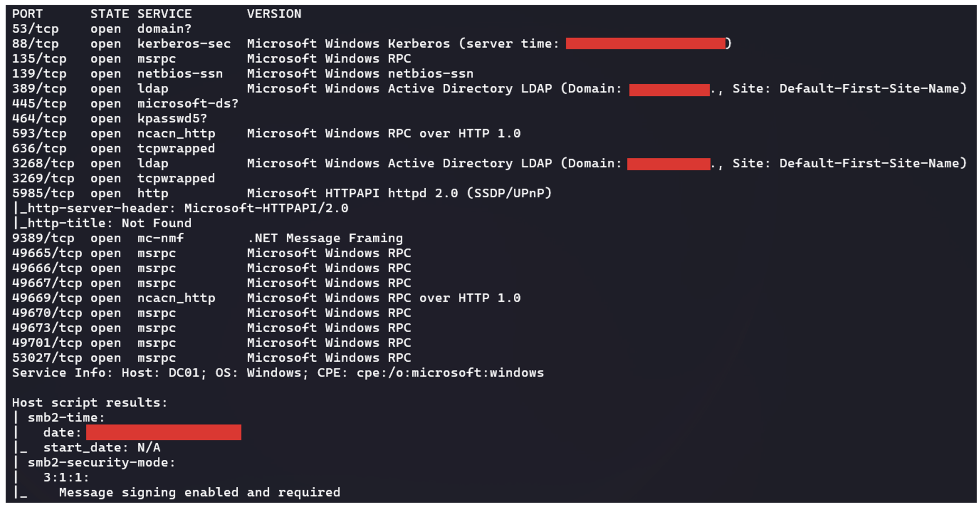This screenshot has height=506, width=980.
Task: Click the redacted Kerberos server time bar
Action: click(x=645, y=44)
